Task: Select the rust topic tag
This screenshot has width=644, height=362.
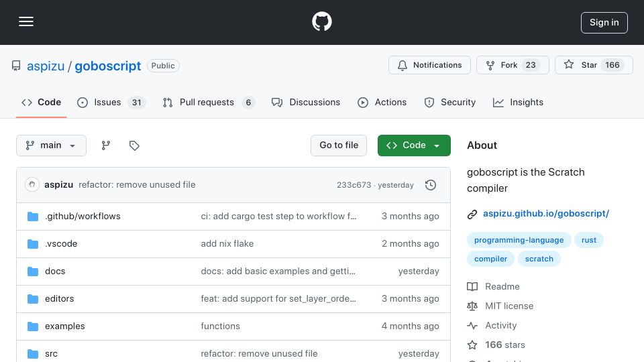Action: coord(588,240)
